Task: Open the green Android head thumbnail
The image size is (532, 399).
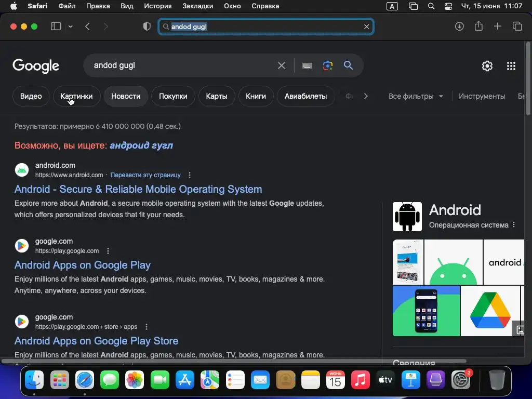Action: 453,262
